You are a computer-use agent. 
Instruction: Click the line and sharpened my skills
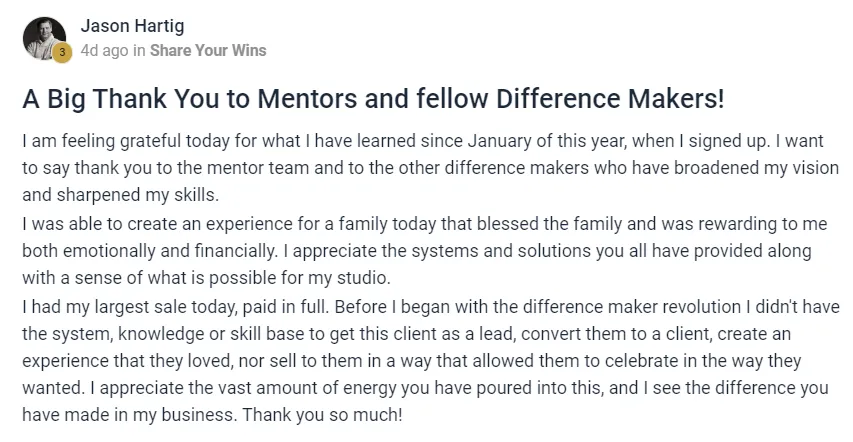[x=120, y=195]
